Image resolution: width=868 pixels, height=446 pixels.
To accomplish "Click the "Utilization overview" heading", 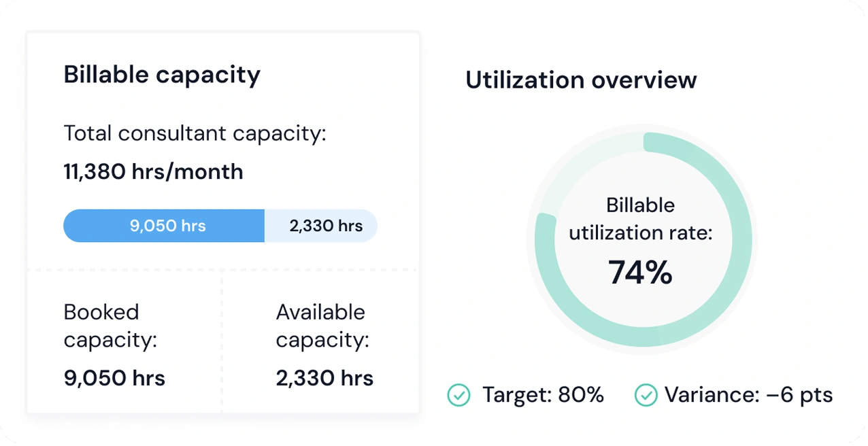I will coord(581,80).
